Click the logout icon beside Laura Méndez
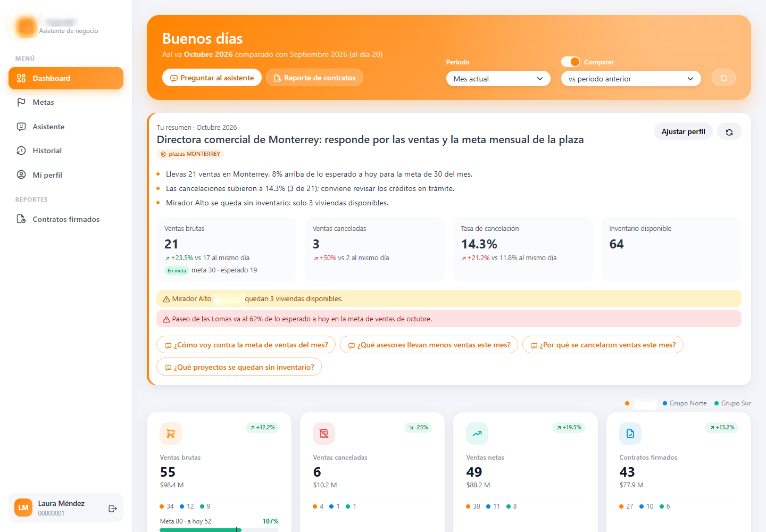 [113, 509]
